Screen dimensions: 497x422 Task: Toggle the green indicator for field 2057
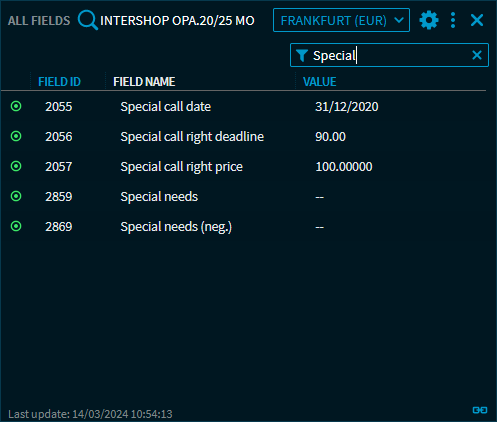(x=16, y=166)
